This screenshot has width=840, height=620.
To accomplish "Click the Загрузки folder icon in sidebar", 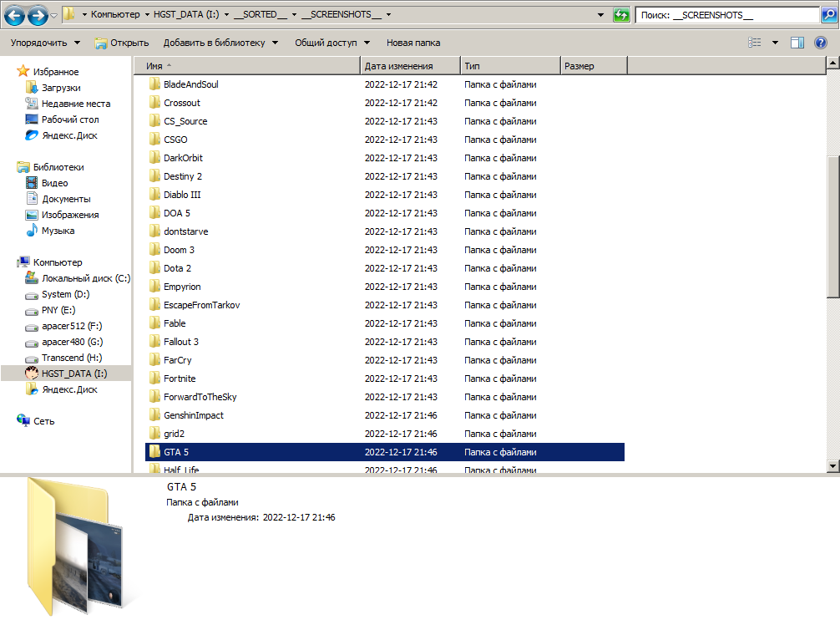I will tap(32, 88).
